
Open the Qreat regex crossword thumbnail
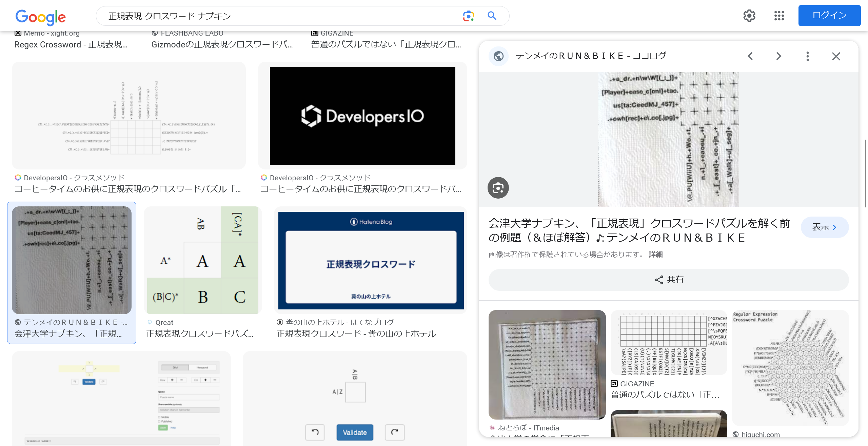click(x=202, y=260)
